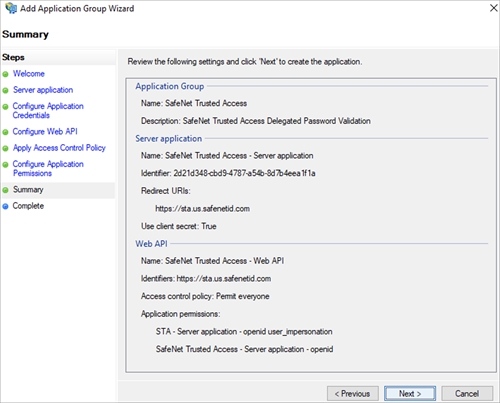Click the 'Identifiers: https://sta.us.safenetid.com' line
The width and height of the screenshot is (500, 403).
pos(206,279)
